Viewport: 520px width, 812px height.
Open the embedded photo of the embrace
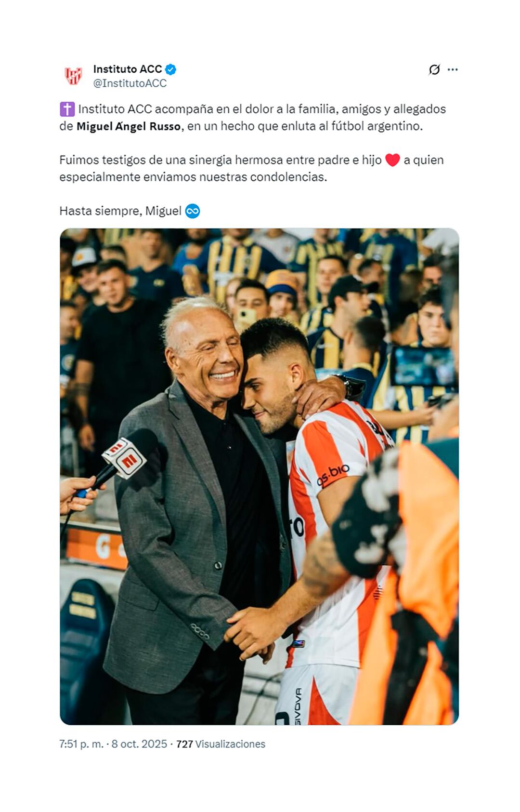click(x=260, y=477)
